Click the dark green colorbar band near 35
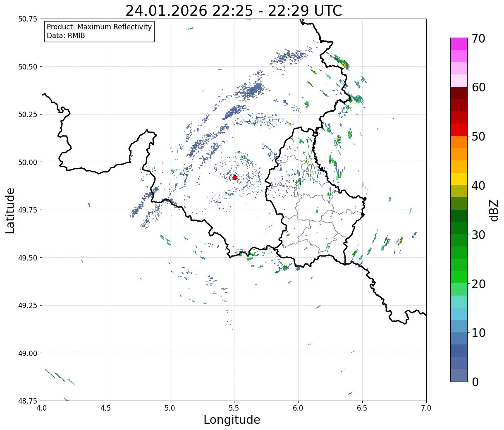 click(459, 215)
